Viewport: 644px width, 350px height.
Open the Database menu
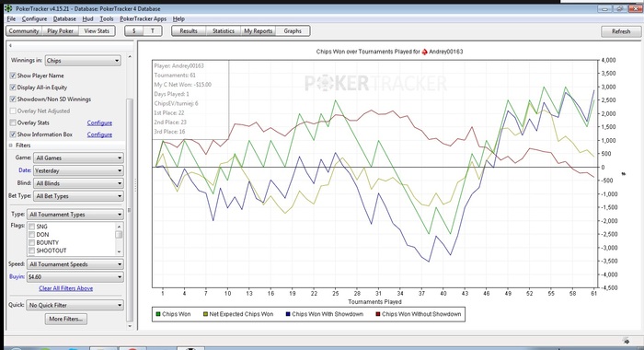(x=64, y=19)
